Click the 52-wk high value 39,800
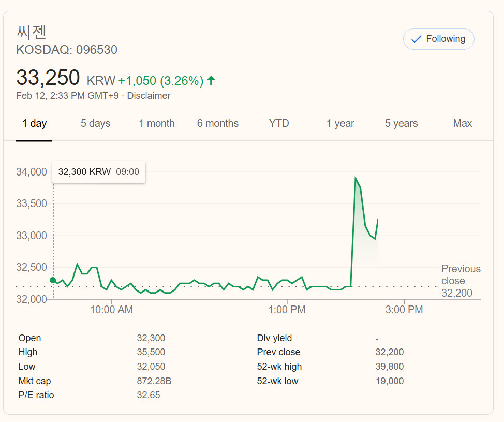The height and width of the screenshot is (422, 504). tap(389, 367)
